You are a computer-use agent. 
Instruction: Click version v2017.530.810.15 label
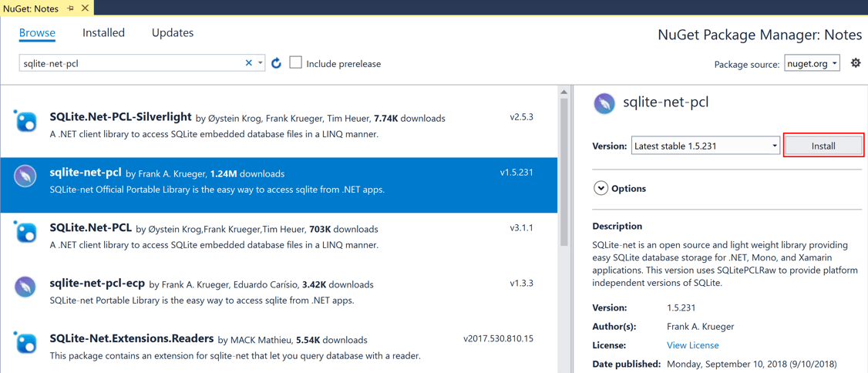[499, 338]
